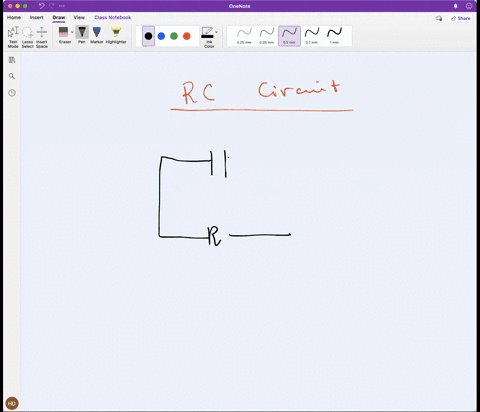Screen dimensions: 480x412
Task: Open the quick access more options ellipsis
Action: pyautogui.click(x=62, y=6)
